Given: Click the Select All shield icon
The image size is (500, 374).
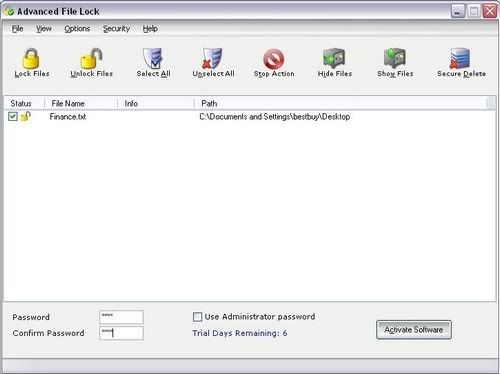Looking at the screenshot, I should click(153, 58).
